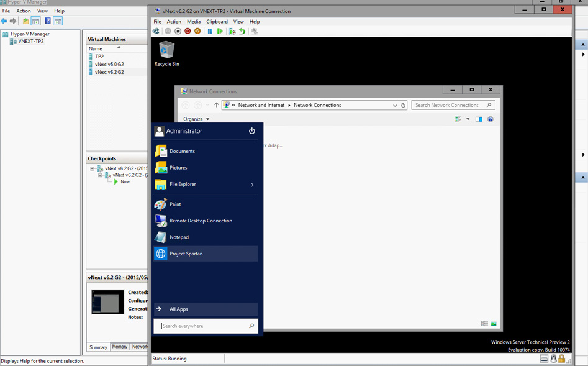Click the Turn Off VM toolbar icon

pos(178,31)
